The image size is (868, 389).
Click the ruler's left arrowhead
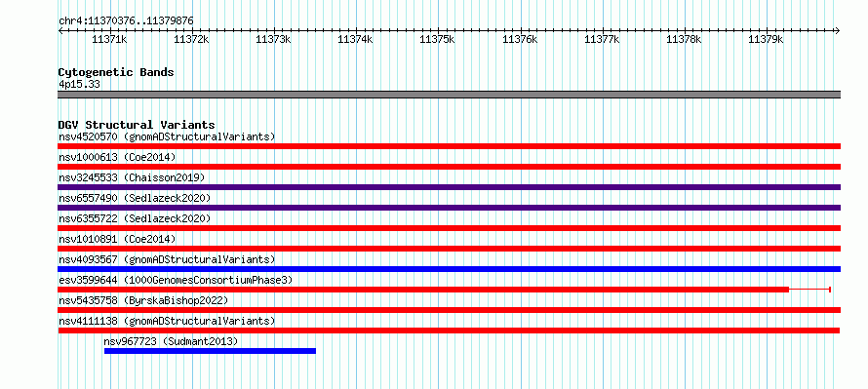point(60,30)
